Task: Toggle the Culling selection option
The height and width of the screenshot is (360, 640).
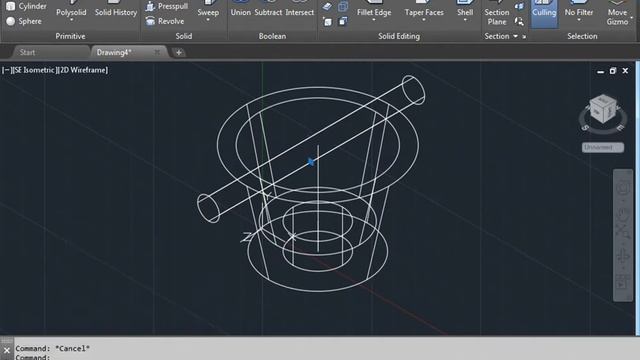Action: [x=544, y=13]
